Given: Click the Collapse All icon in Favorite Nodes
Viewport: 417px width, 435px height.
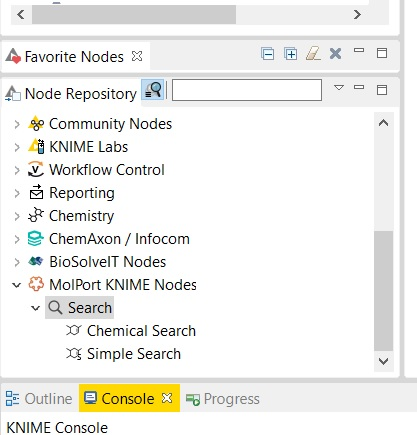Looking at the screenshot, I should tap(268, 54).
